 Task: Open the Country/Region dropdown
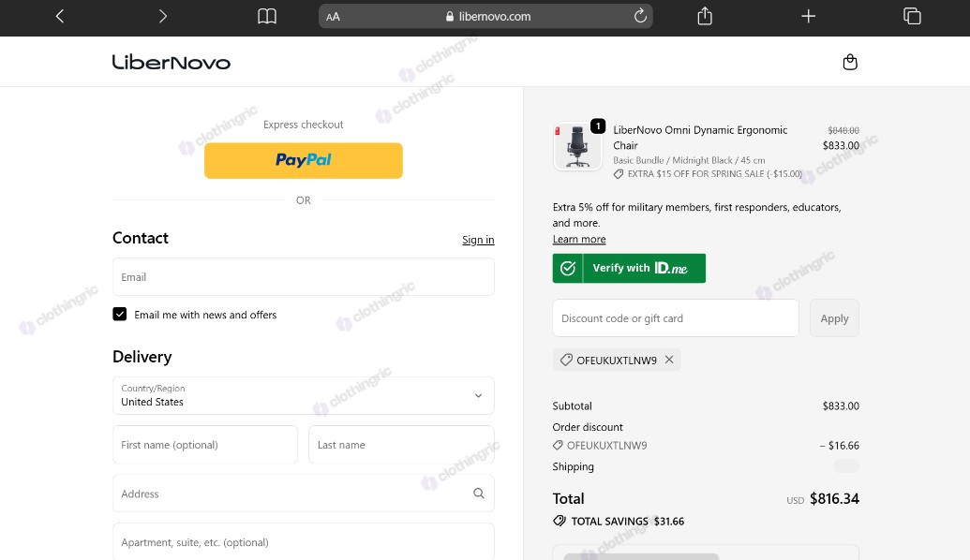click(303, 395)
